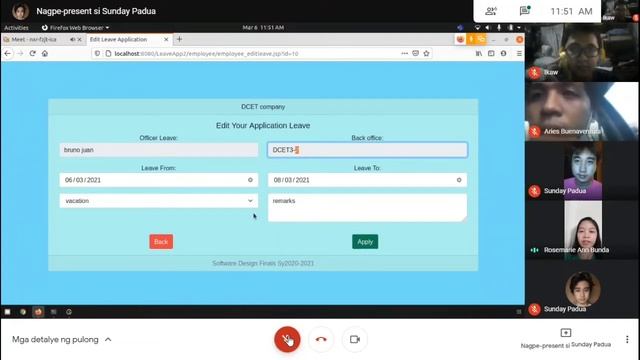Click the Chrome icon in bottom taskbar
This screenshot has width=640, height=360.
click(23, 312)
